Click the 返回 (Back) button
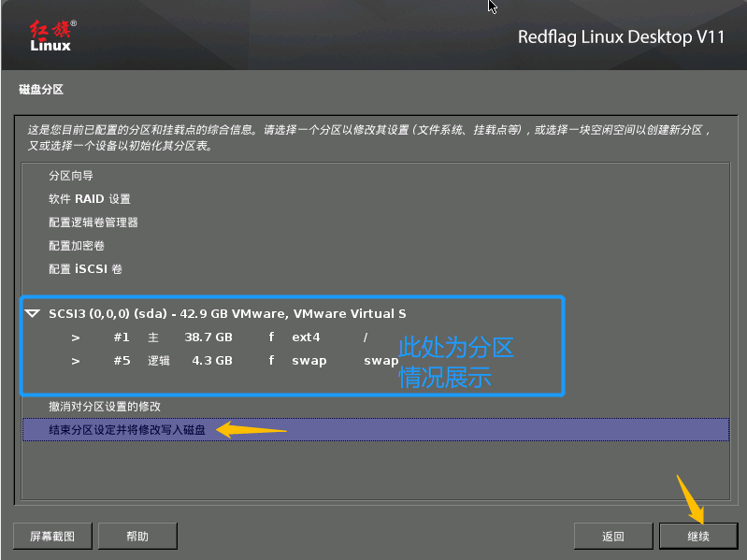This screenshot has width=747, height=560. pyautogui.click(x=612, y=537)
